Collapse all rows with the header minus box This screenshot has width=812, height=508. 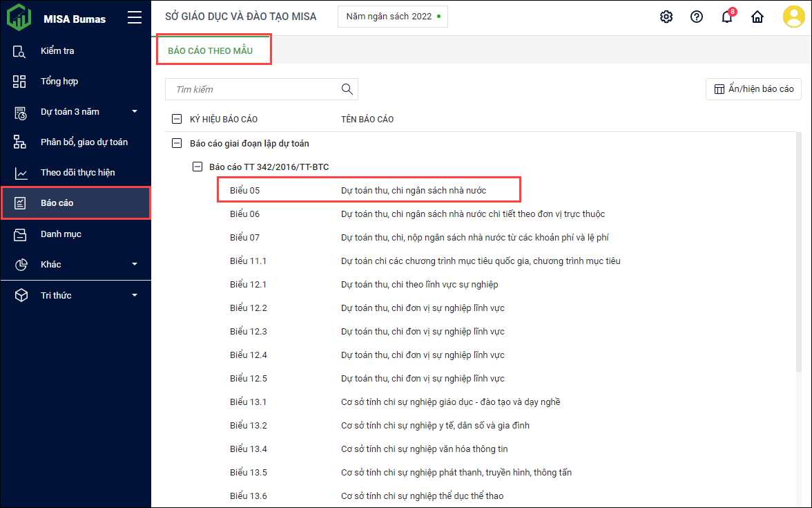176,120
